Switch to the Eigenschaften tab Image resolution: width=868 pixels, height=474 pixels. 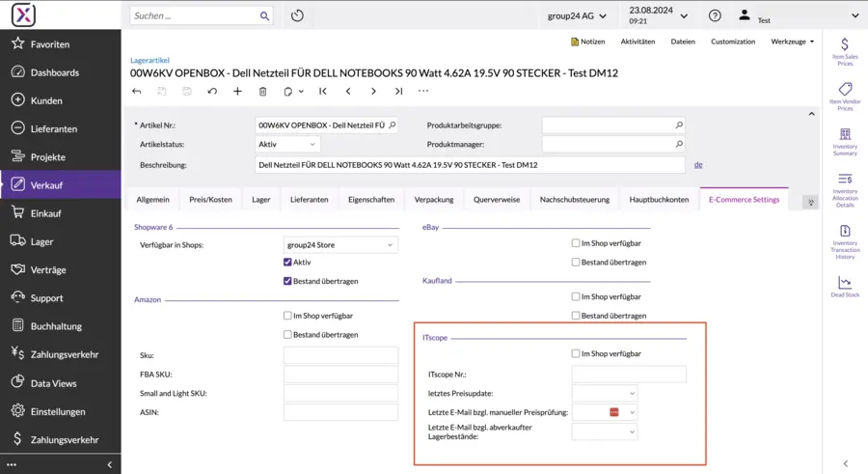pyautogui.click(x=371, y=200)
